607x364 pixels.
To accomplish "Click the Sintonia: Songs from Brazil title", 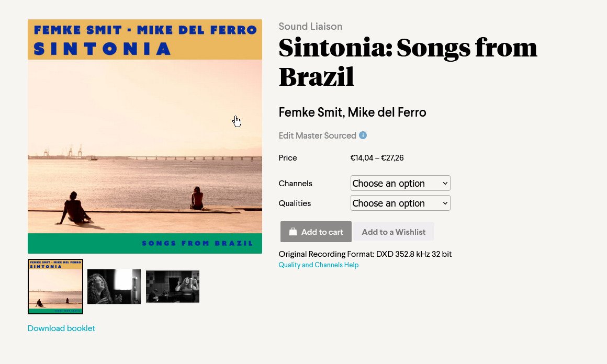I will tap(408, 62).
